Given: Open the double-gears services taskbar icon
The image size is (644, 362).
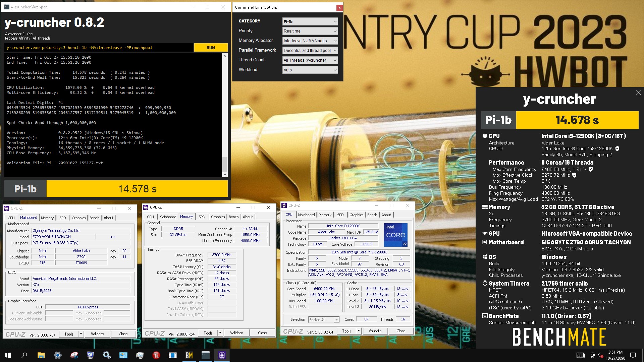Looking at the screenshot, I should click(x=107, y=355).
